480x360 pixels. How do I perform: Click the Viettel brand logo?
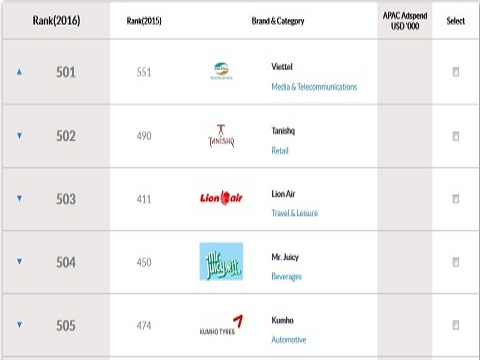click(221, 71)
